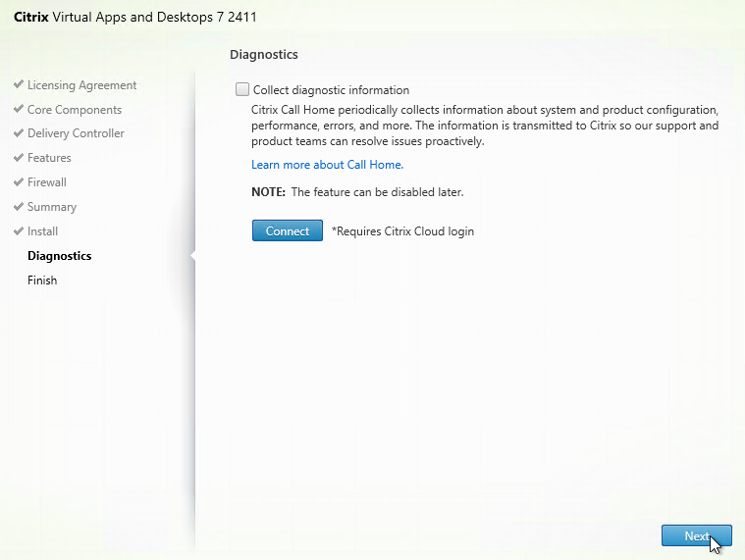Select the Diagnostics step in sidebar
The width and height of the screenshot is (745, 560).
click(60, 256)
